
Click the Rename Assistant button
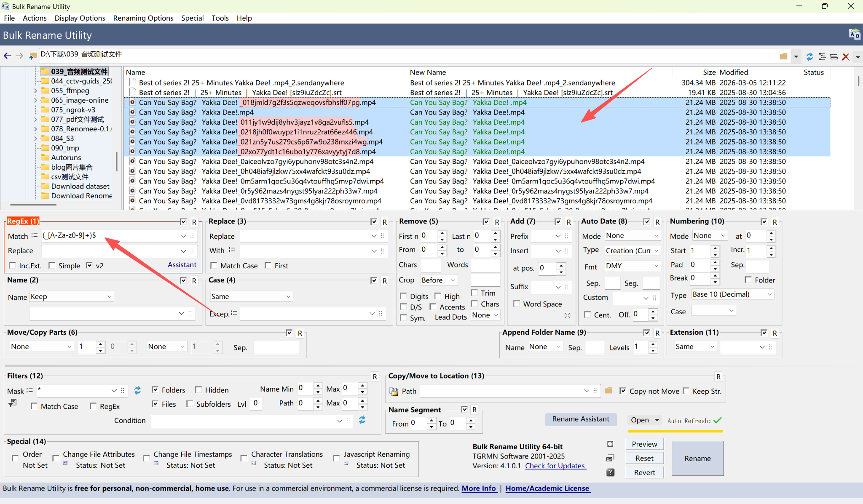pyautogui.click(x=581, y=419)
